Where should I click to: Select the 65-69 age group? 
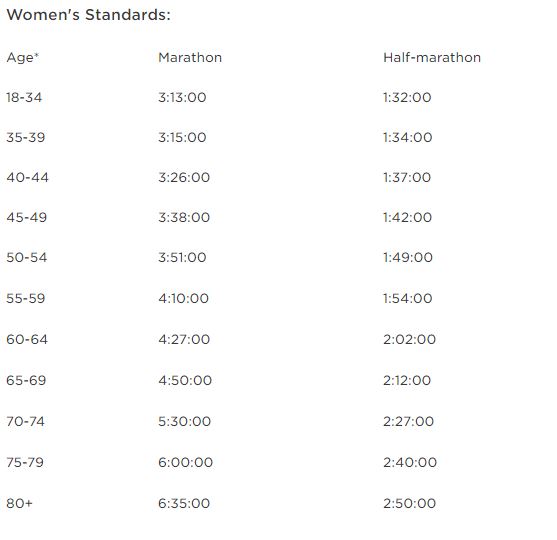click(x=26, y=380)
